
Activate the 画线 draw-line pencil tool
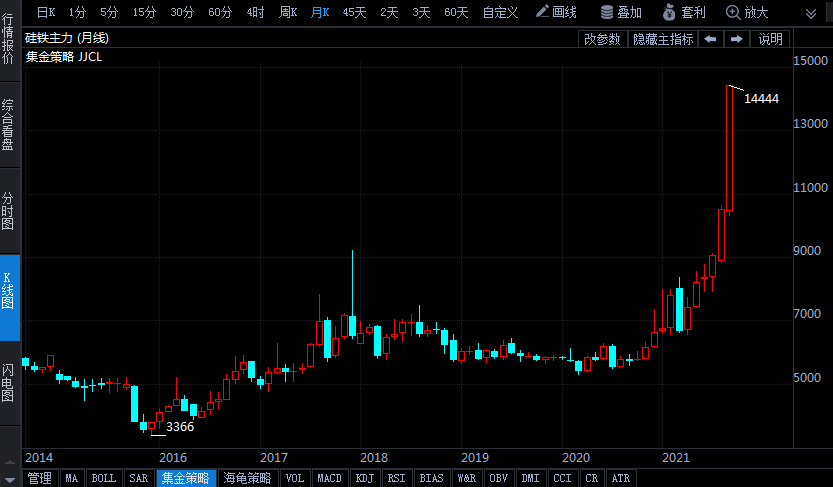(x=556, y=12)
